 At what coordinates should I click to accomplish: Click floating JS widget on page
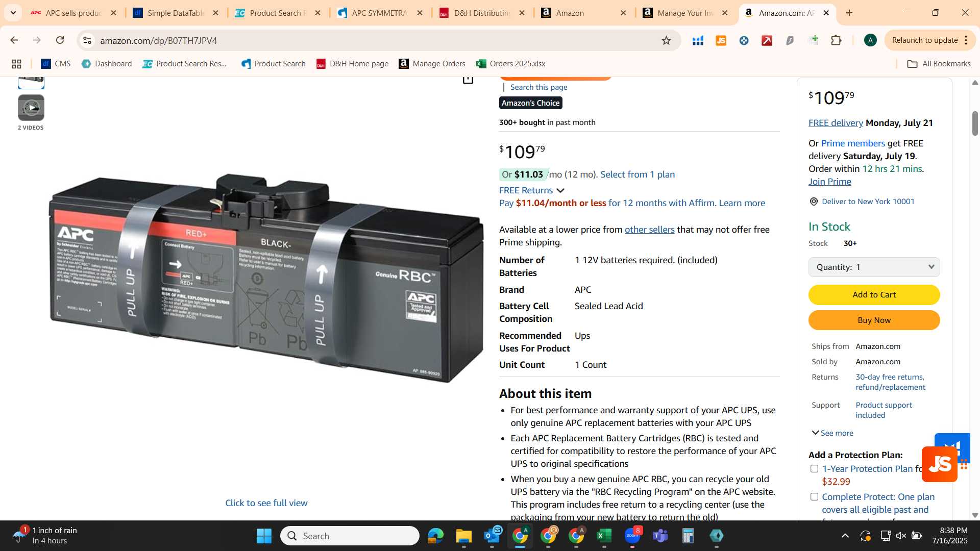coord(939,464)
